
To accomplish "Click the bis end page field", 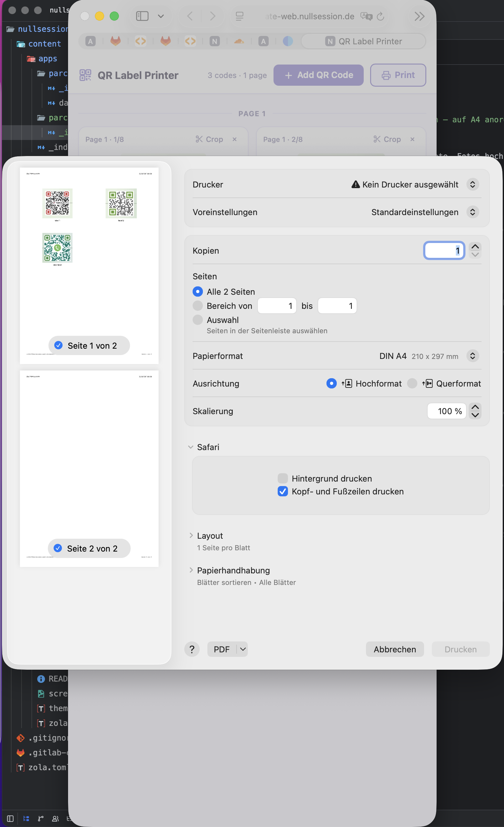I will coord(337,305).
